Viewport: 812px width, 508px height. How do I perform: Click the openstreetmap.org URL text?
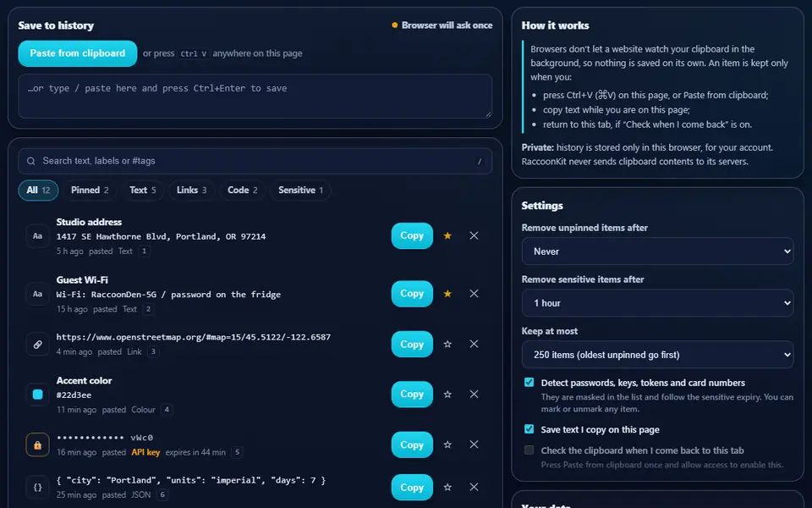(193, 337)
